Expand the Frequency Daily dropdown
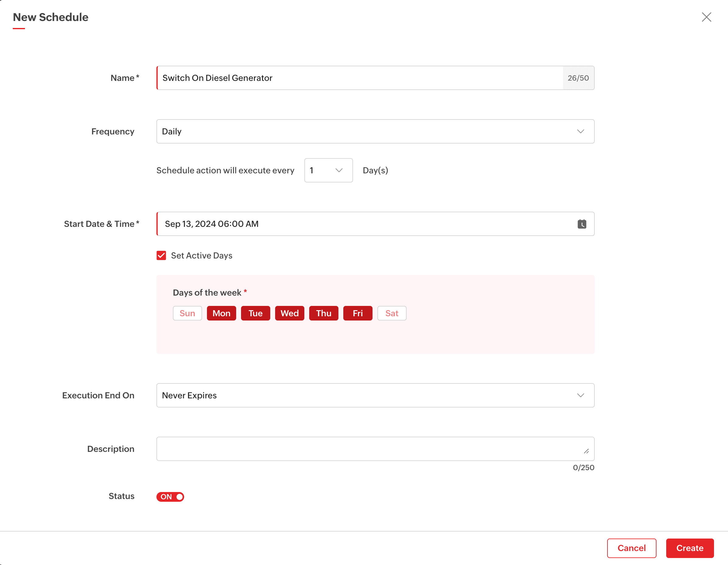 (x=375, y=131)
